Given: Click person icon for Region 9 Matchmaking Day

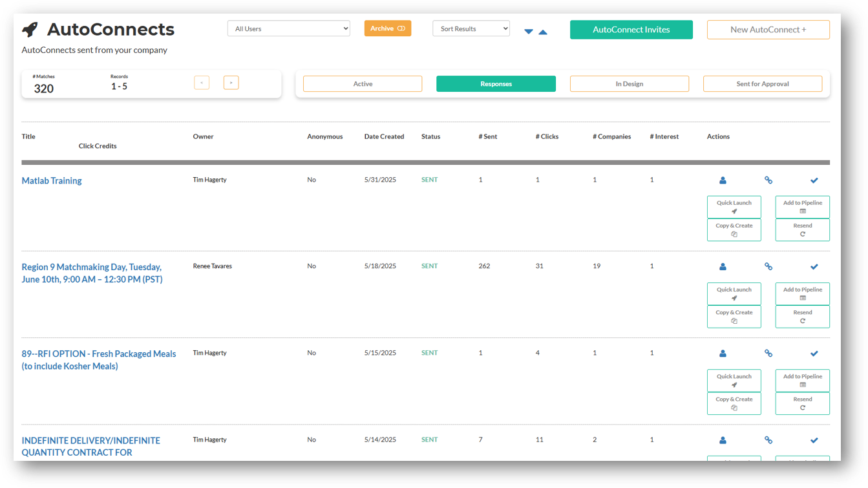Looking at the screenshot, I should pyautogui.click(x=723, y=266).
